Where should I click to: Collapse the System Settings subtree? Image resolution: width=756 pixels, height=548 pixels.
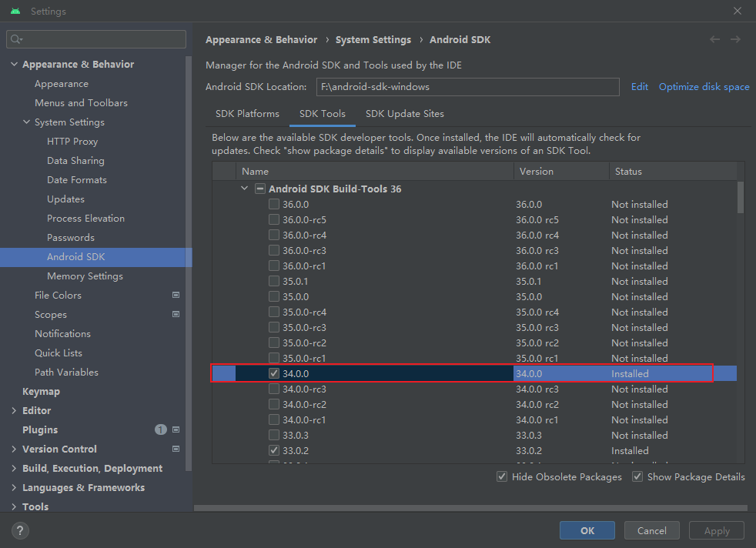[26, 122]
